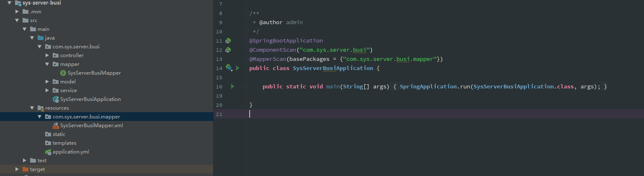
Task: Click the orange target folder icon
Action: tap(26, 169)
